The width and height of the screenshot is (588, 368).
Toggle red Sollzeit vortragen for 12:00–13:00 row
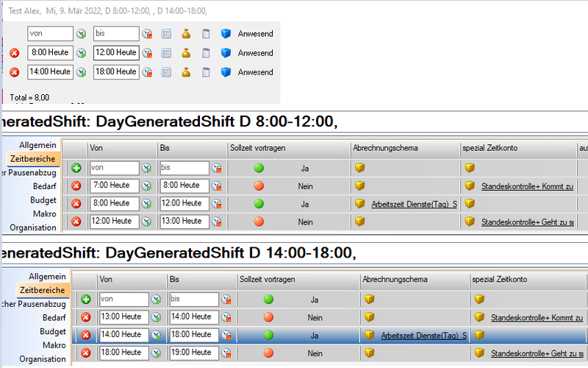[x=259, y=222]
